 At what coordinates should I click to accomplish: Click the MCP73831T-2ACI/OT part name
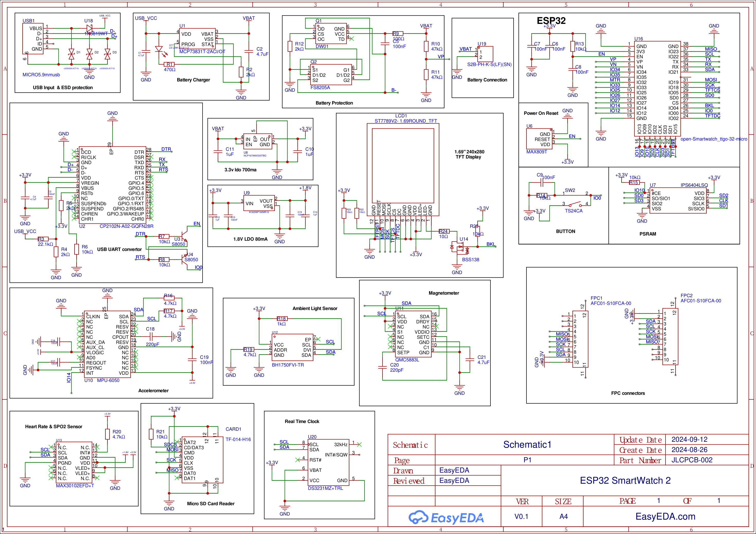tap(202, 51)
